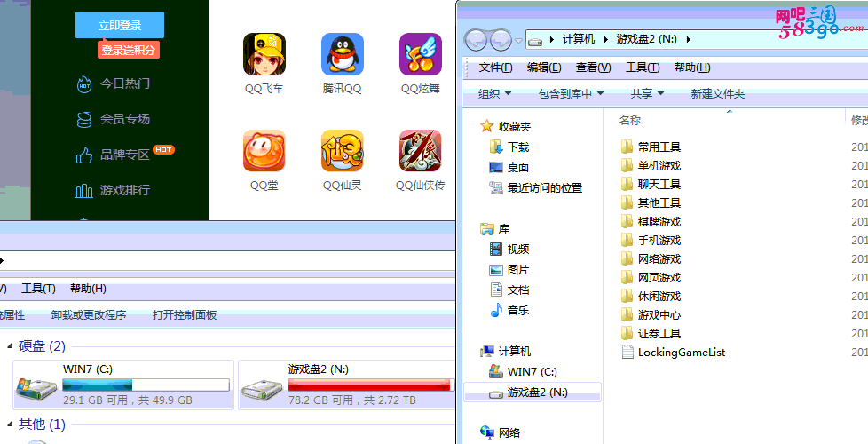Select the LockingGameList file icon

[627, 353]
